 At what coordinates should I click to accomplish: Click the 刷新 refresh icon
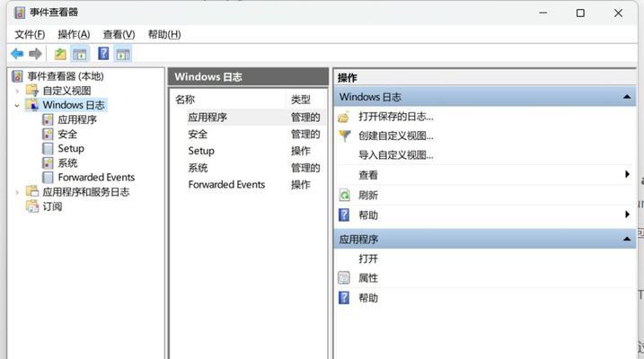coord(344,196)
